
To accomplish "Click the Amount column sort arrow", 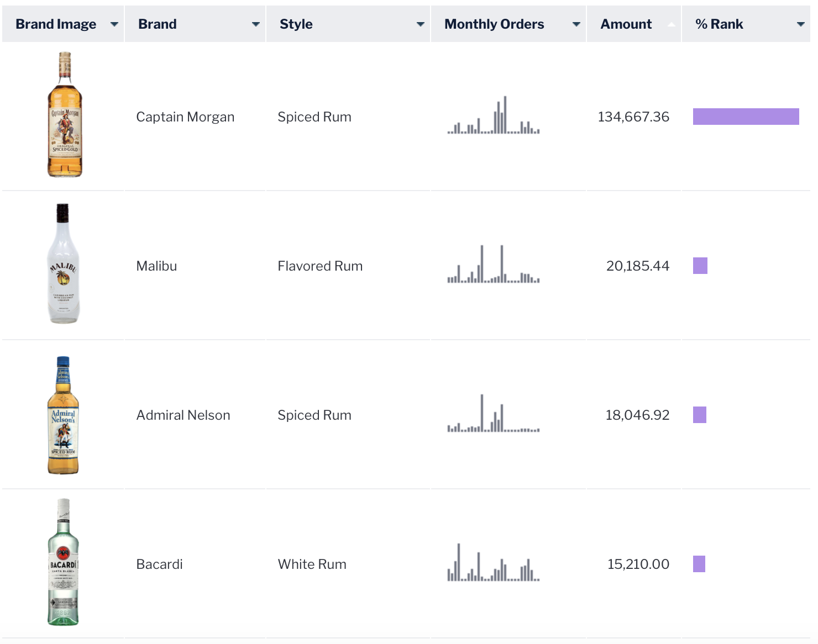I will (x=671, y=24).
